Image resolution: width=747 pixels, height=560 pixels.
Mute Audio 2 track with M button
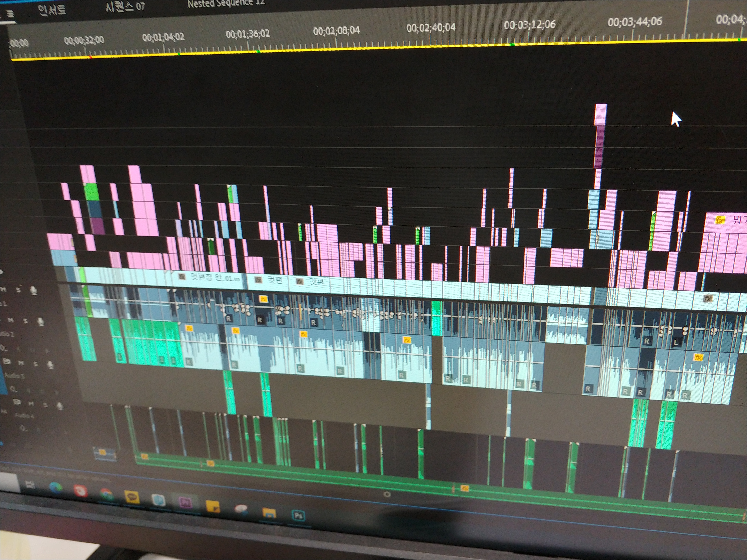(x=11, y=320)
